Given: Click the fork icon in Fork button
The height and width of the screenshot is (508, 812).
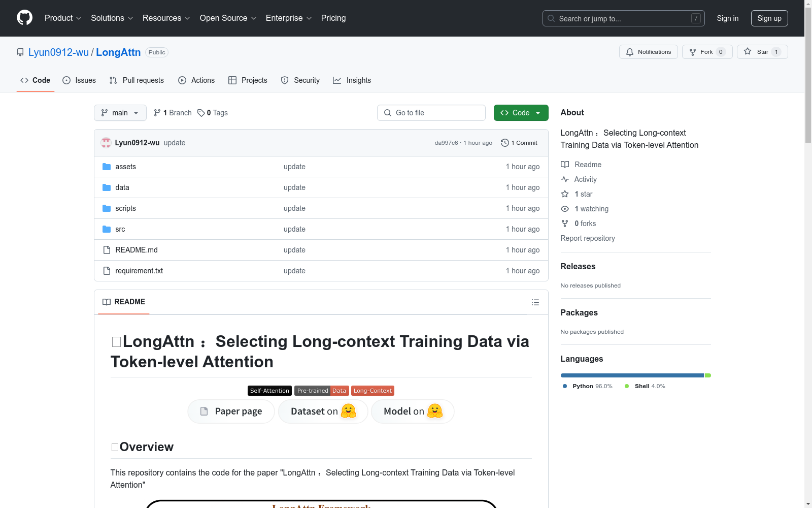Looking at the screenshot, I should point(693,52).
